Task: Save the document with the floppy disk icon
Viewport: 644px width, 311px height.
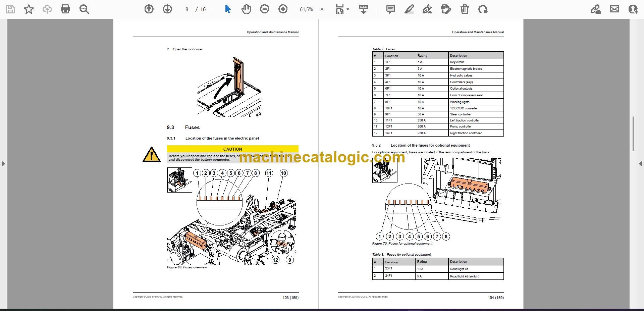Action: click(10, 9)
